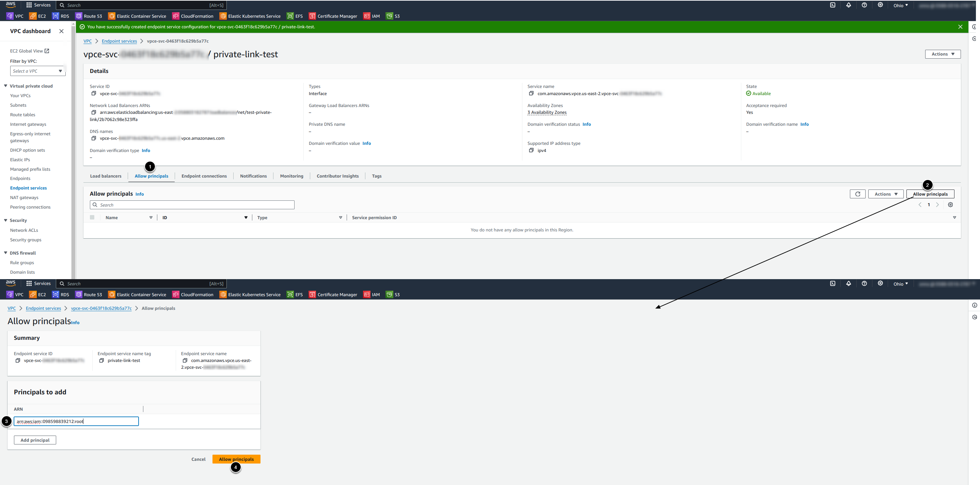Click into the principal ARN input field
Viewport: 980px width, 485px height.
76,421
